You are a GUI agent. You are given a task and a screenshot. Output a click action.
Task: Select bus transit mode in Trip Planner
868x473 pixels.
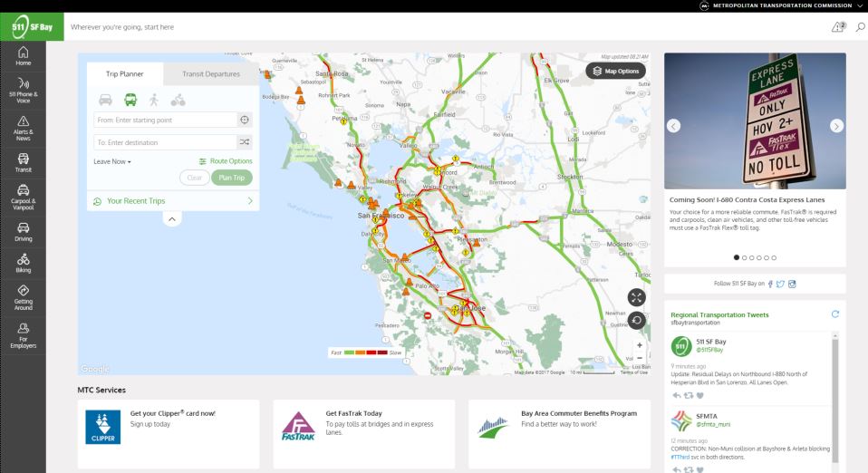click(130, 100)
